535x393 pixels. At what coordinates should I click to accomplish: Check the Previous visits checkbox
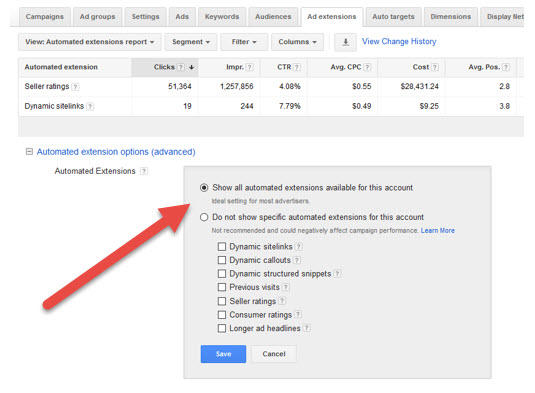tap(222, 287)
